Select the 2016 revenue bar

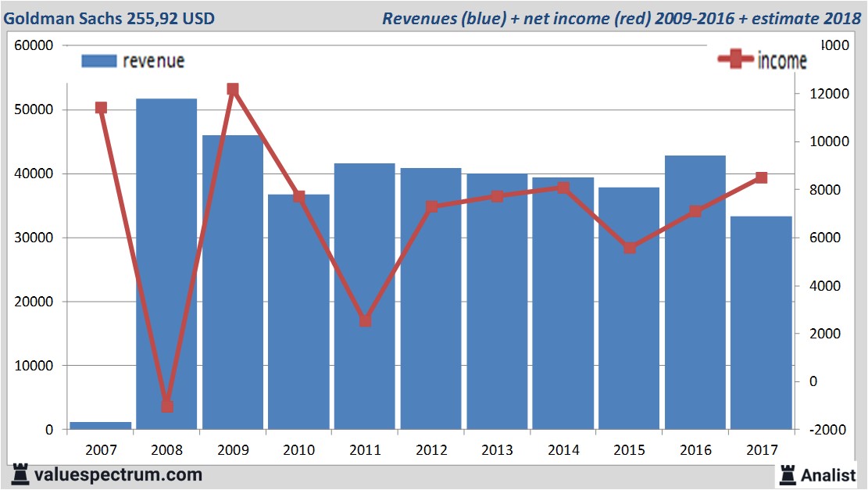(x=695, y=292)
